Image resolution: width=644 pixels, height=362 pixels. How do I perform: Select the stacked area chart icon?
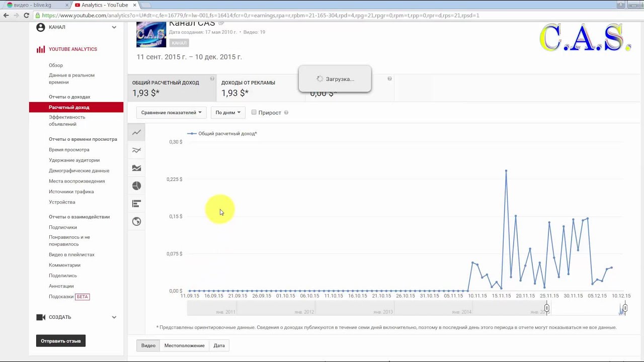click(x=136, y=168)
